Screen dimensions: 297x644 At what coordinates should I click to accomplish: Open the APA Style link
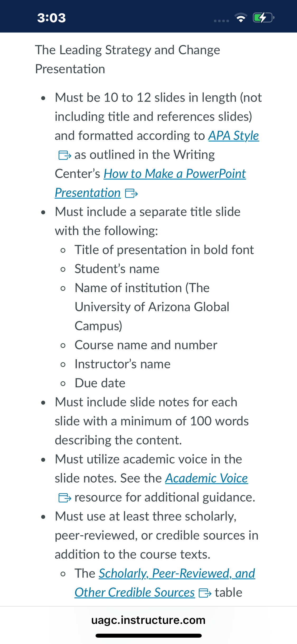coord(234,136)
